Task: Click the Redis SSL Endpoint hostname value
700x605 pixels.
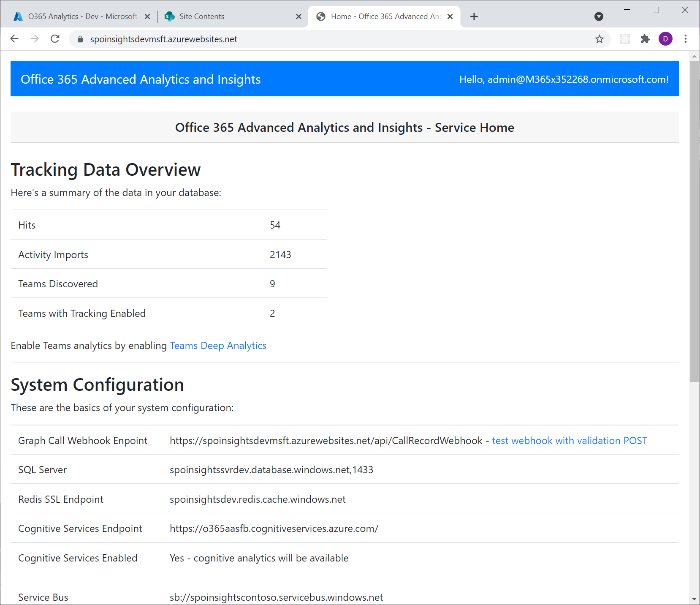Action: [258, 499]
